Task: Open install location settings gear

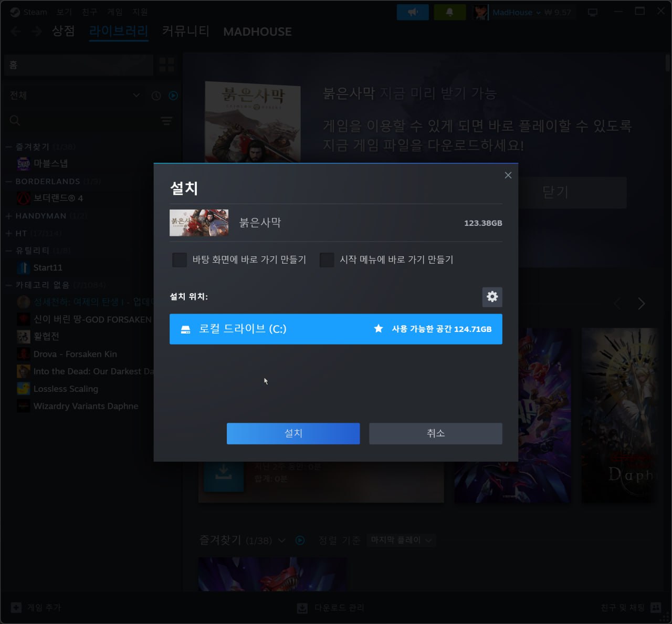Action: [492, 297]
